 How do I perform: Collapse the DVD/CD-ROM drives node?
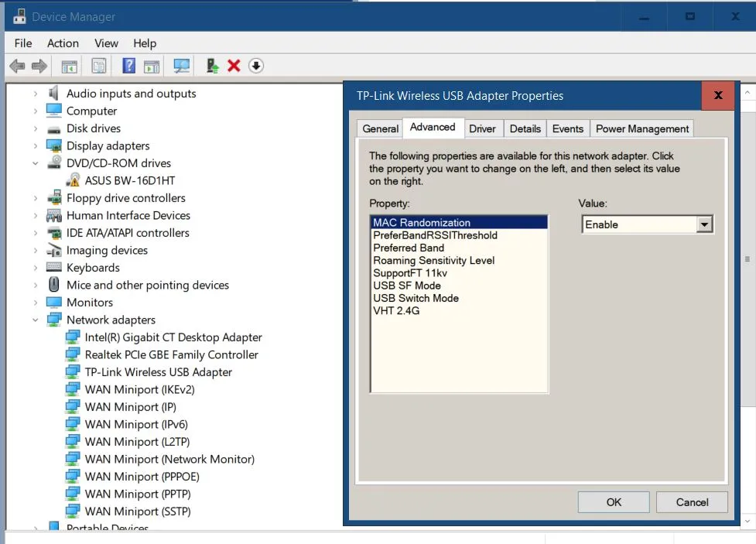click(35, 163)
